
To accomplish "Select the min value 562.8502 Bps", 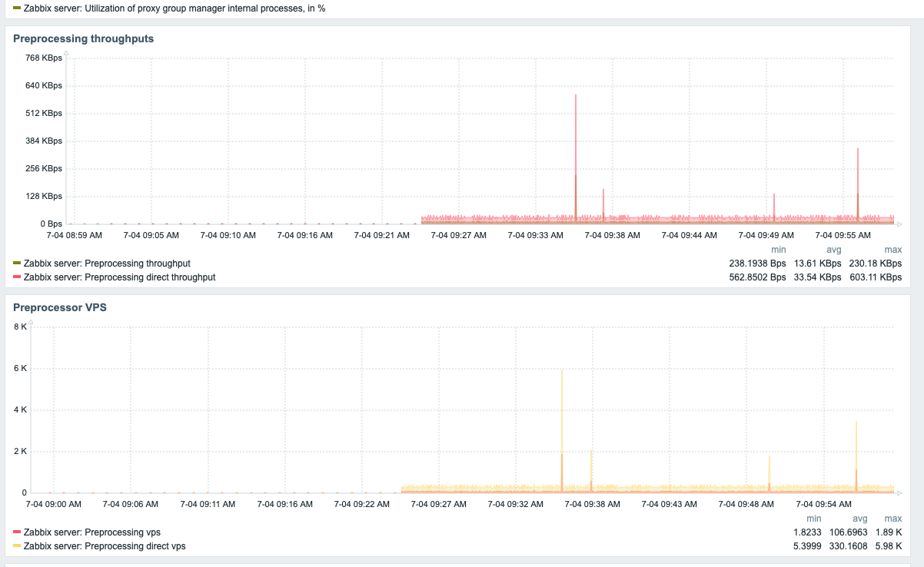I will (757, 277).
